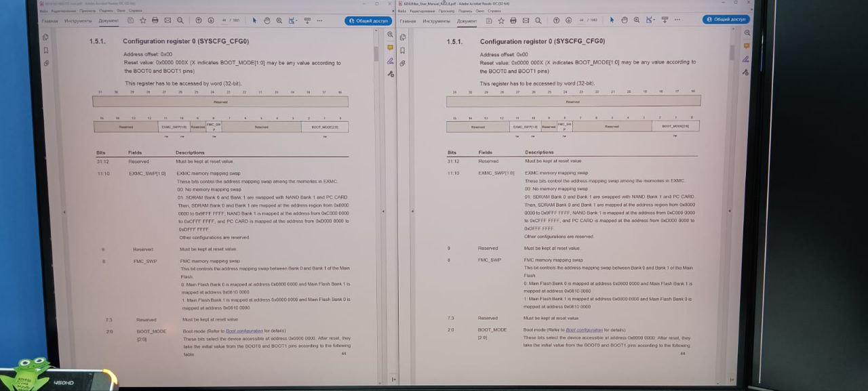Open more tools ellipsis in left window
Image resolution: width=868 pixels, height=391 pixels.
(x=319, y=20)
